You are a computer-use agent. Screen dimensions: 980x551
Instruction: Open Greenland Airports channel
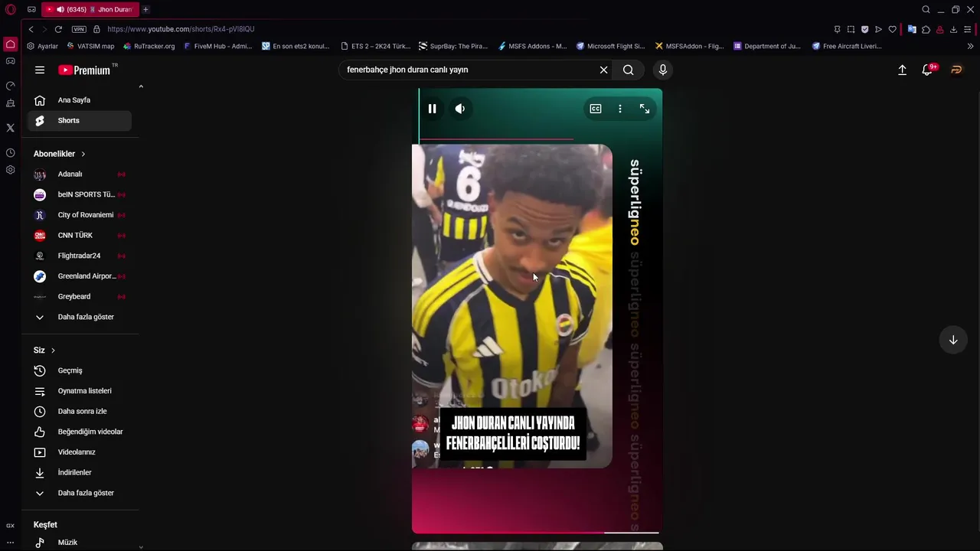pyautogui.click(x=80, y=276)
